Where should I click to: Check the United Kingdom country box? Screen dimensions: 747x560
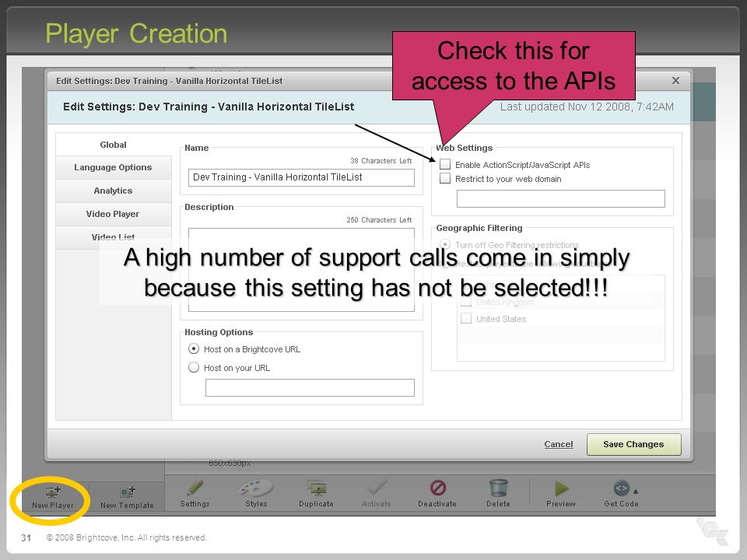(x=466, y=302)
